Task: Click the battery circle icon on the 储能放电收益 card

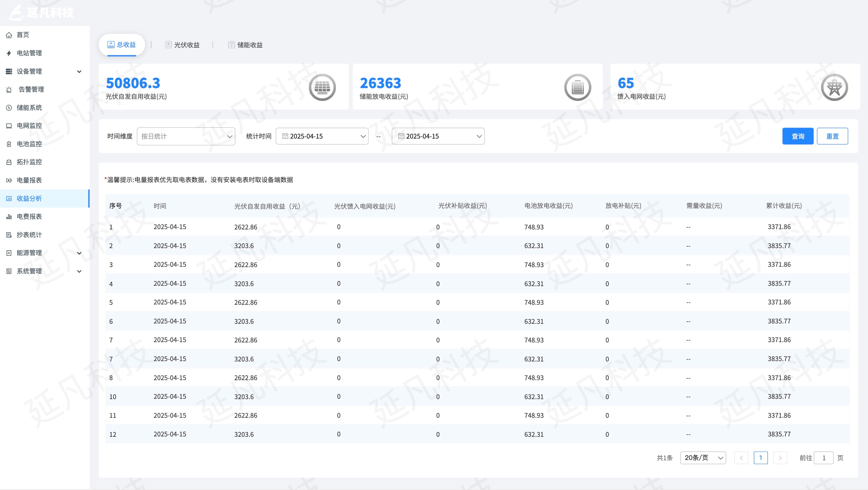Action: tap(577, 87)
